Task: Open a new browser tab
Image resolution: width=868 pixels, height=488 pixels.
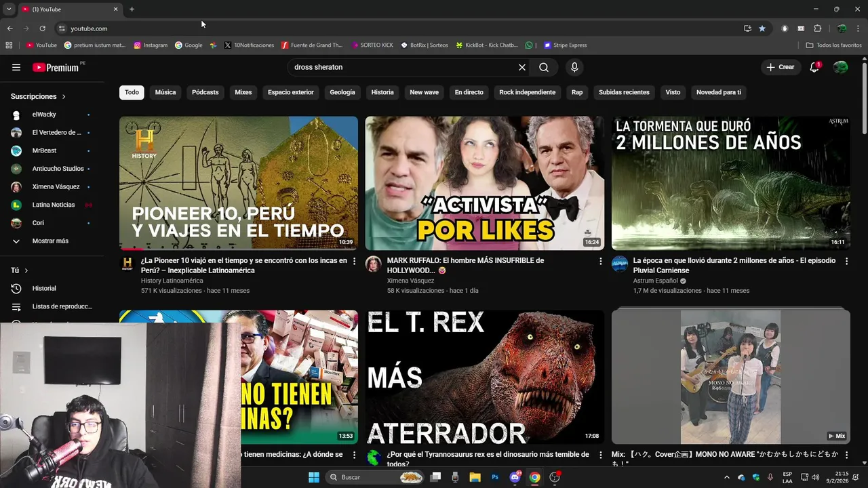Action: [x=132, y=9]
